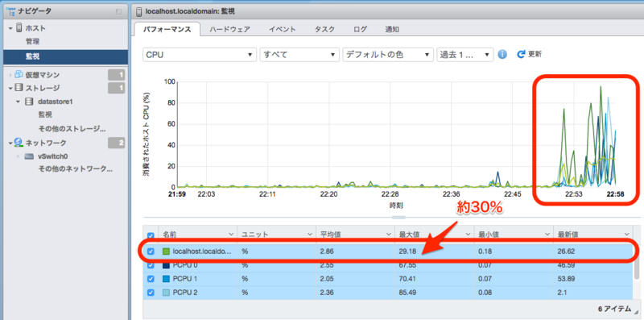This screenshot has width=644, height=320.
Task: Open the 過去 1 time range dropdown
Action: click(465, 55)
